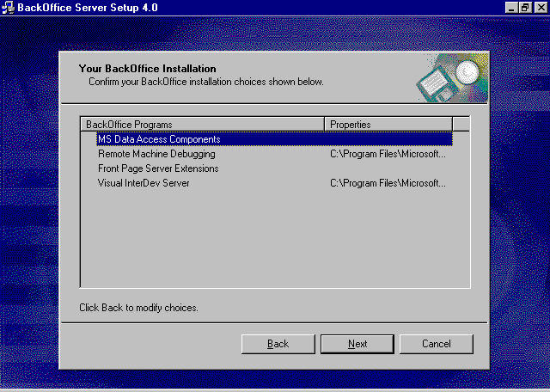Go Back to modify installation choices
Screen dimensions: 550x392
point(278,344)
